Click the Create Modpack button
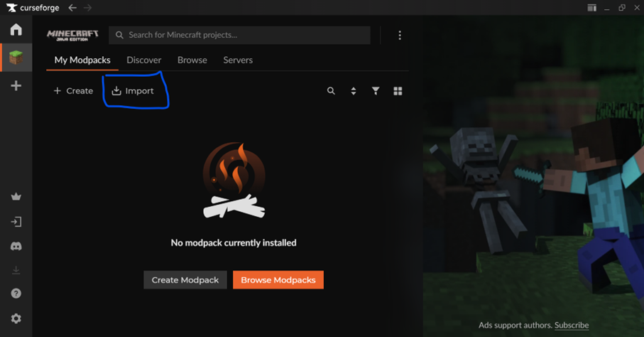 (x=185, y=280)
